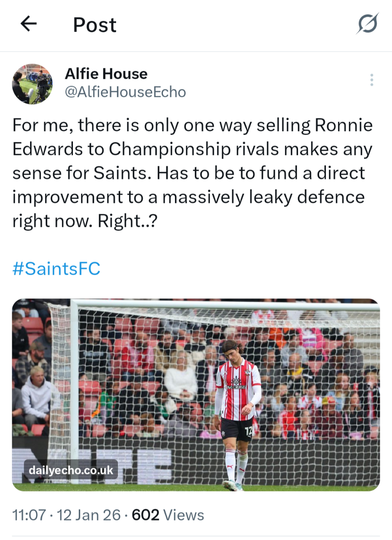Tap the tweet text about Ronnie Edwards

tap(193, 173)
